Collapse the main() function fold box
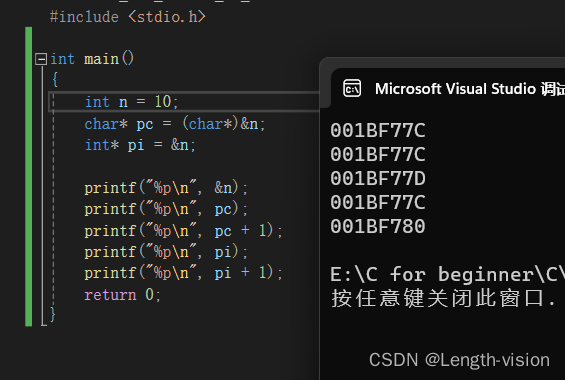The image size is (565, 380). click(x=41, y=59)
